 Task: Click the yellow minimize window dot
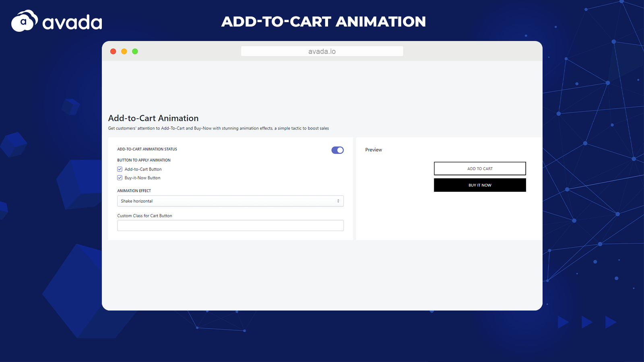coord(124,51)
